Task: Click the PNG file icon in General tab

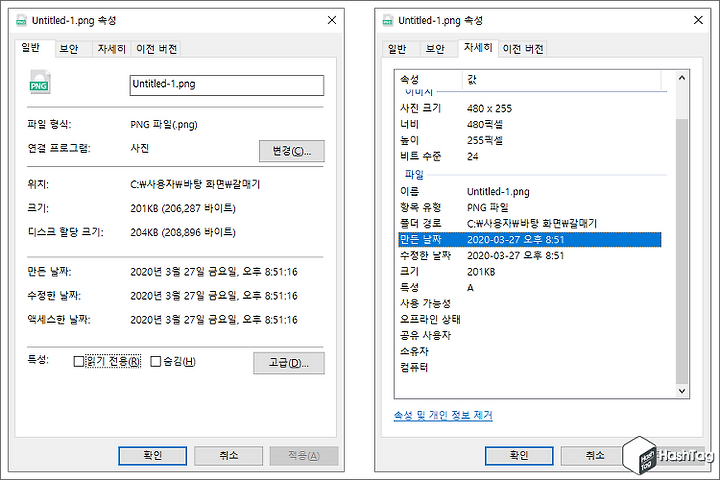Action: pyautogui.click(x=40, y=82)
